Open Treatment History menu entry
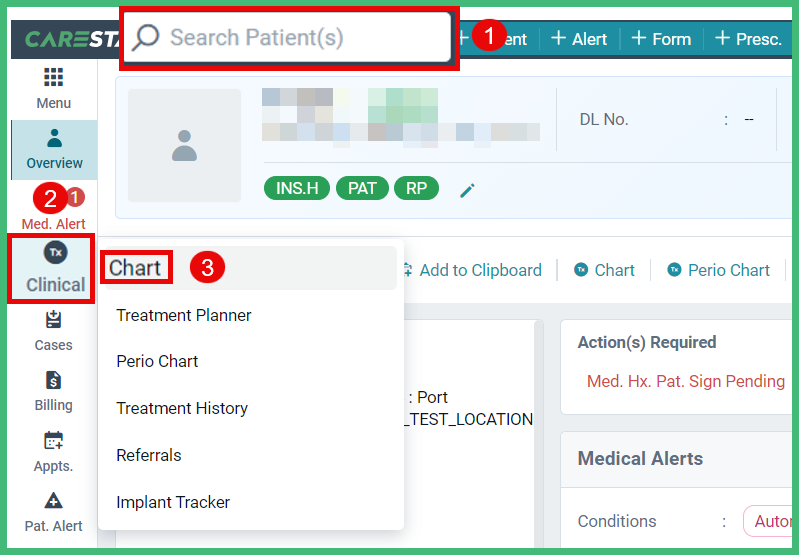 (x=182, y=408)
